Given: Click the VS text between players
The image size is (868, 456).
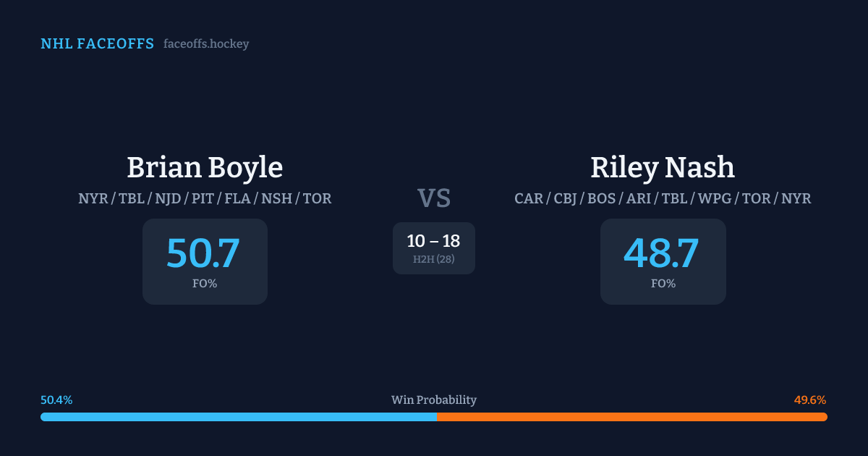Looking at the screenshot, I should [434, 198].
